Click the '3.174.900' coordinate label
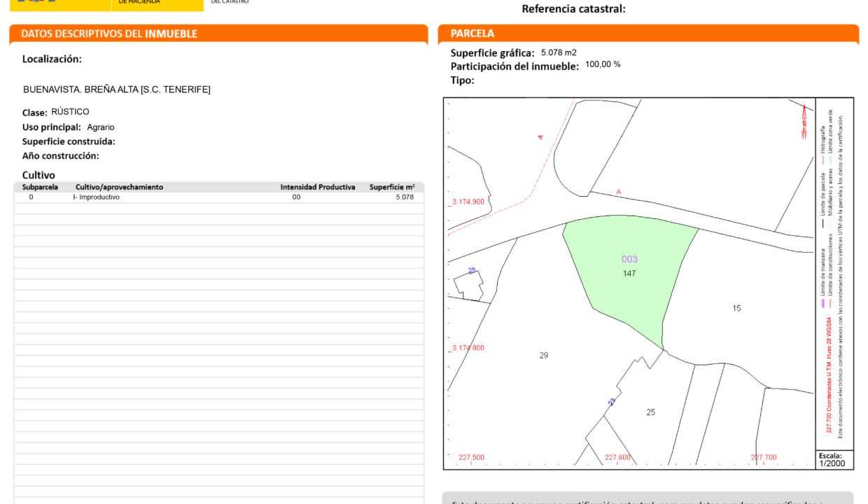Screen dimensions: 868x504 (x=468, y=202)
